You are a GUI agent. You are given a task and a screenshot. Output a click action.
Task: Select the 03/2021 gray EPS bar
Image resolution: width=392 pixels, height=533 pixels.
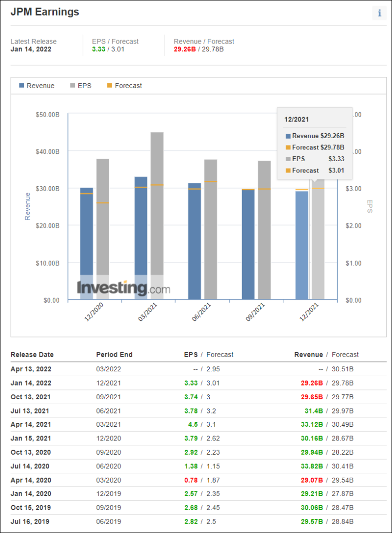click(157, 216)
